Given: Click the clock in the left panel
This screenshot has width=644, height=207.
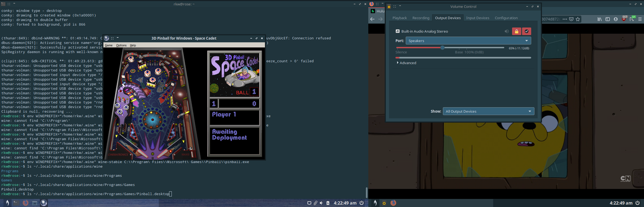Looking at the screenshot, I should [345, 203].
